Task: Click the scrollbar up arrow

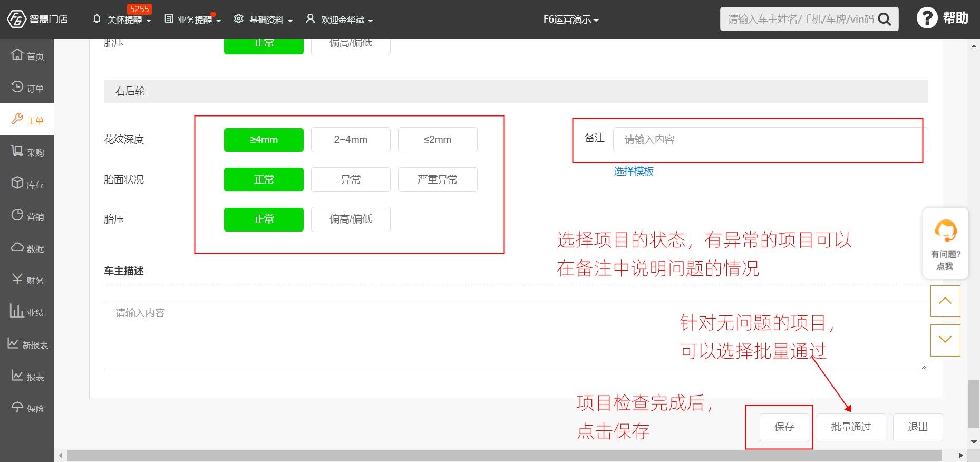Action: tap(974, 46)
